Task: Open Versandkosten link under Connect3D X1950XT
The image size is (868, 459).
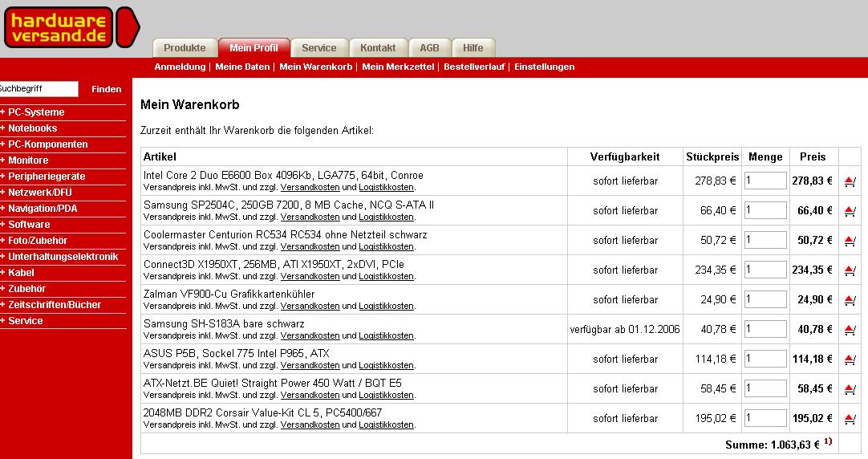Action: (x=310, y=277)
